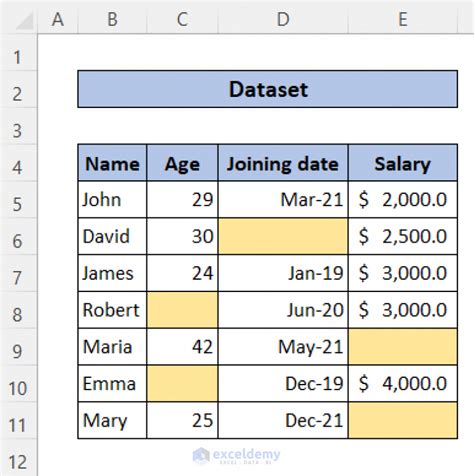Select row 9 header
The height and width of the screenshot is (476, 474).
19,347
